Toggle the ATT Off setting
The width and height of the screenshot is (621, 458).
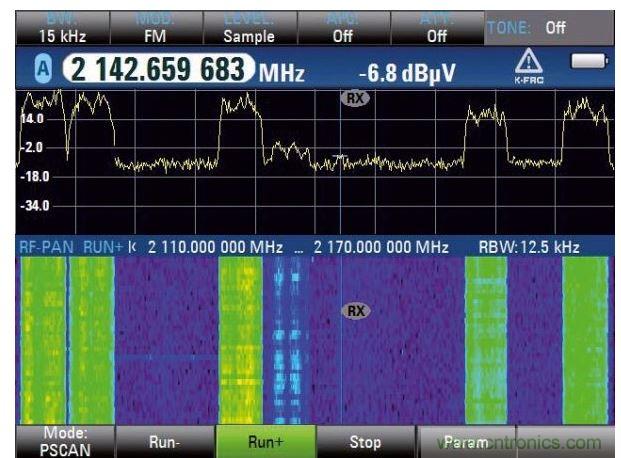(436, 27)
